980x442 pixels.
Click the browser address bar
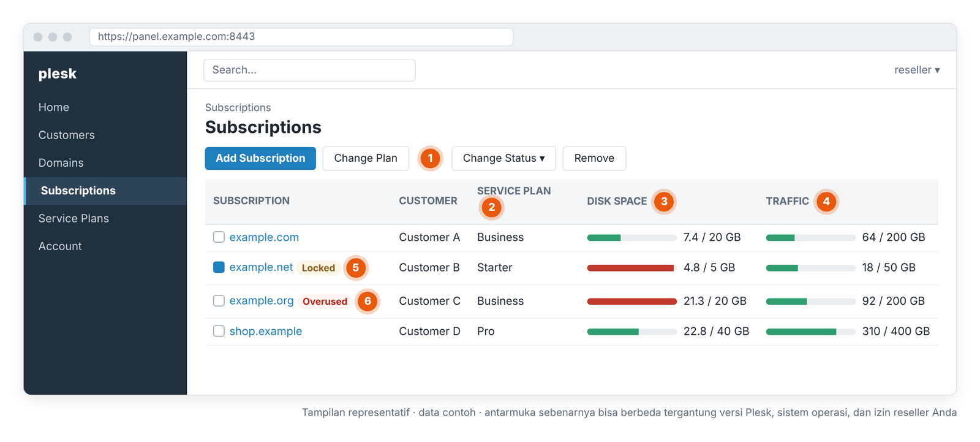point(301,37)
